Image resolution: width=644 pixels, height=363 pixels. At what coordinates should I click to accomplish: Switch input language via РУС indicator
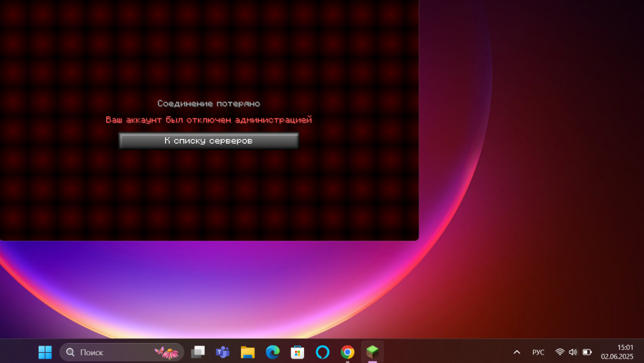tap(538, 352)
